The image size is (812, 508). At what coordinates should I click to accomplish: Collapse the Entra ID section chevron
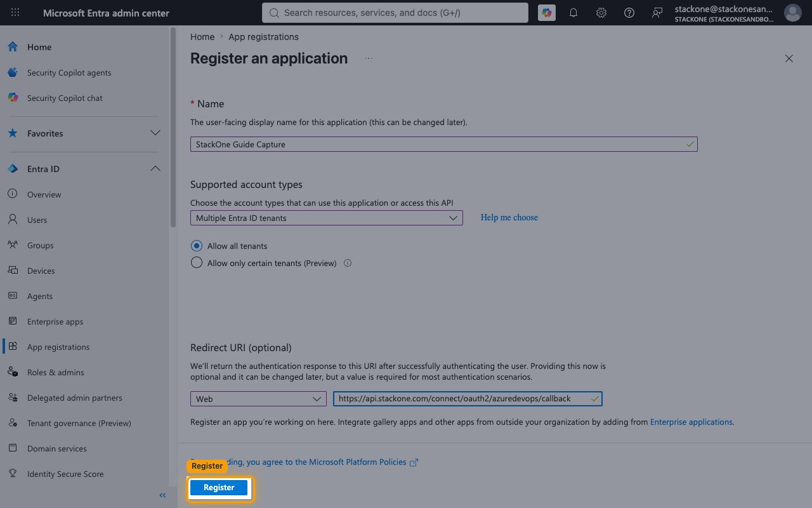pyautogui.click(x=155, y=169)
